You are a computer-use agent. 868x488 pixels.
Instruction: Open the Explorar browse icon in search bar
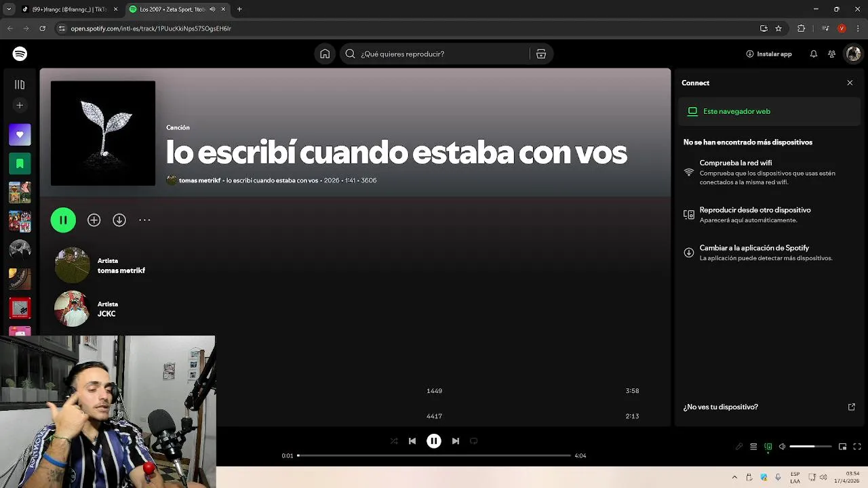click(541, 54)
